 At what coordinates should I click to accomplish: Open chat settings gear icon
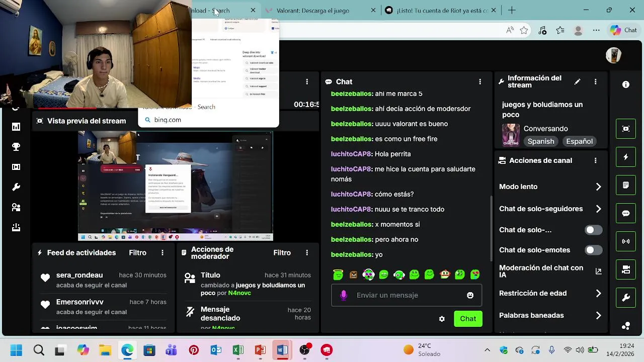click(x=442, y=319)
